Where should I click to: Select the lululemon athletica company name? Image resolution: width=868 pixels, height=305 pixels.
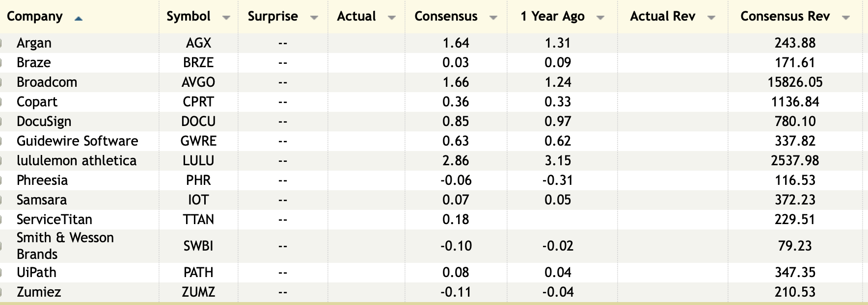tap(77, 160)
